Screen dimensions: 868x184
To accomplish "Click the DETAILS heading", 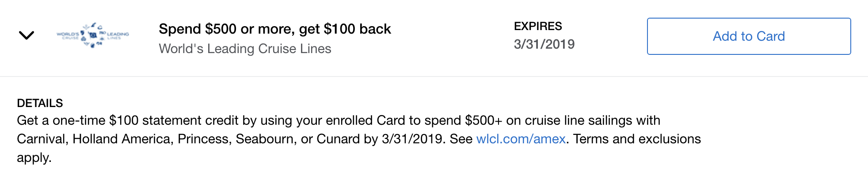I will [40, 103].
